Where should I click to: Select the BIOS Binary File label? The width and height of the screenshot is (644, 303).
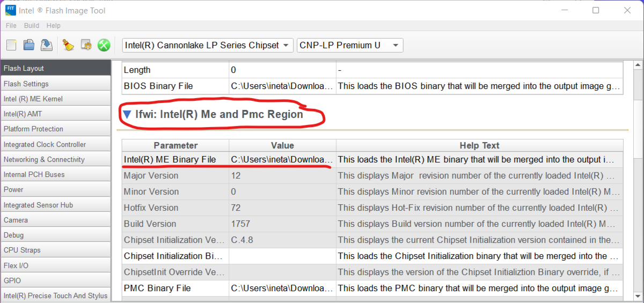click(x=158, y=86)
